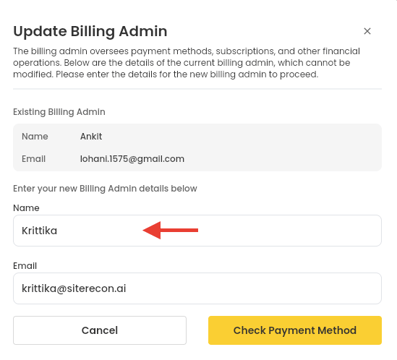Click the red arrow pointing at Name field
This screenshot has width=397, height=360.
pyautogui.click(x=170, y=230)
